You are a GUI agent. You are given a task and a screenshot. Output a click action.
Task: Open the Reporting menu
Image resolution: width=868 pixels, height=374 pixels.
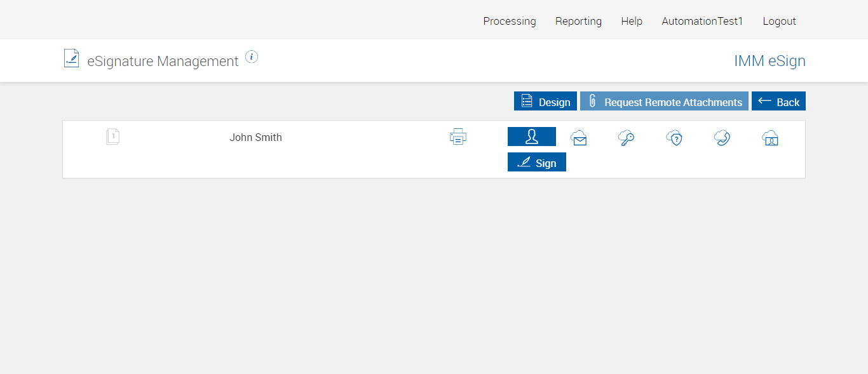point(578,21)
